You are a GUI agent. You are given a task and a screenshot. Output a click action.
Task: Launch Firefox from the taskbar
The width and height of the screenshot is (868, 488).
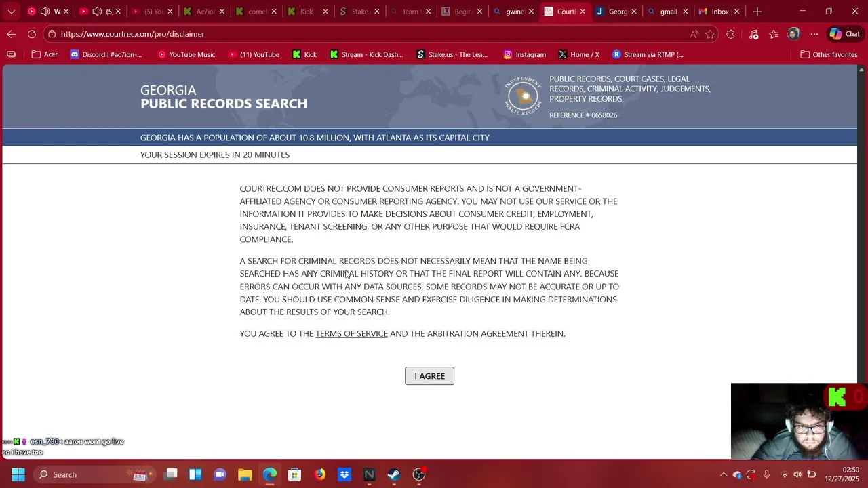(x=319, y=474)
